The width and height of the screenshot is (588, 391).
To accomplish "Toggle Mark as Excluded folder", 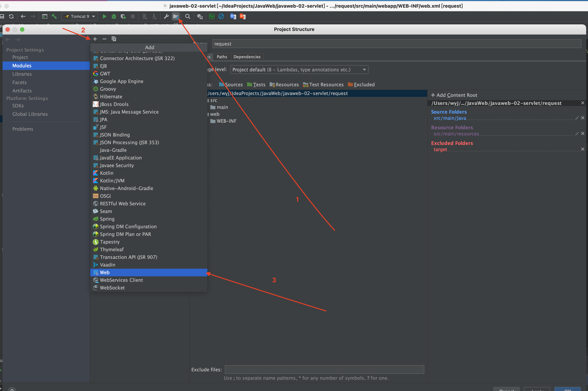I will pos(361,84).
